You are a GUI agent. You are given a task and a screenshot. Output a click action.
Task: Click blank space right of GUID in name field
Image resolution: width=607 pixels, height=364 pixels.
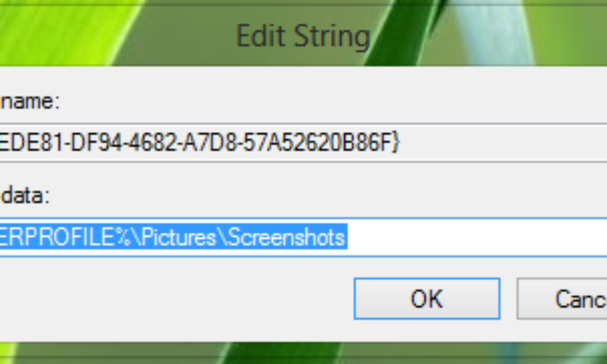coord(506,144)
